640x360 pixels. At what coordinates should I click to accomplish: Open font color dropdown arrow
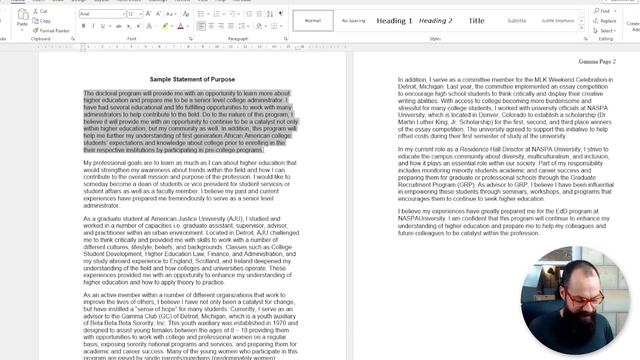(x=187, y=27)
